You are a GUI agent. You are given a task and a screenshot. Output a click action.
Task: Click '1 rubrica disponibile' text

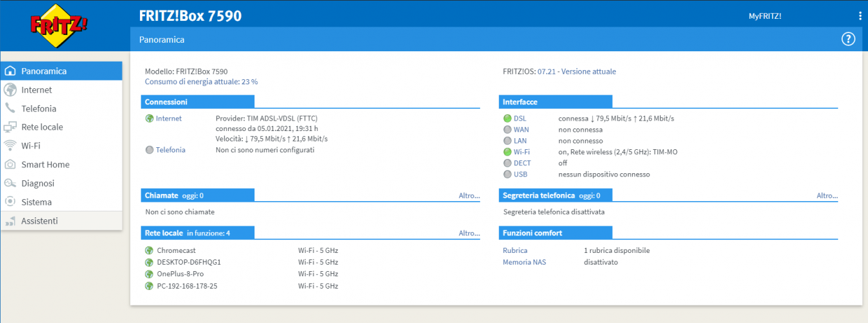[x=617, y=250]
